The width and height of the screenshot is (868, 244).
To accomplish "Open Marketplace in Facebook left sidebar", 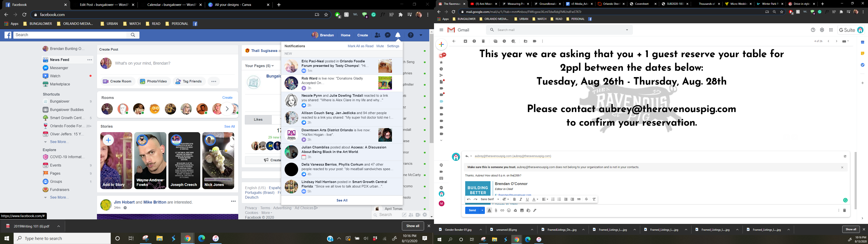I will tap(60, 84).
